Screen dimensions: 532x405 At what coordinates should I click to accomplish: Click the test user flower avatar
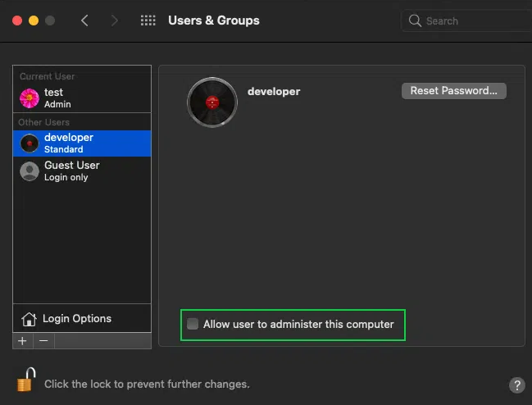30,98
